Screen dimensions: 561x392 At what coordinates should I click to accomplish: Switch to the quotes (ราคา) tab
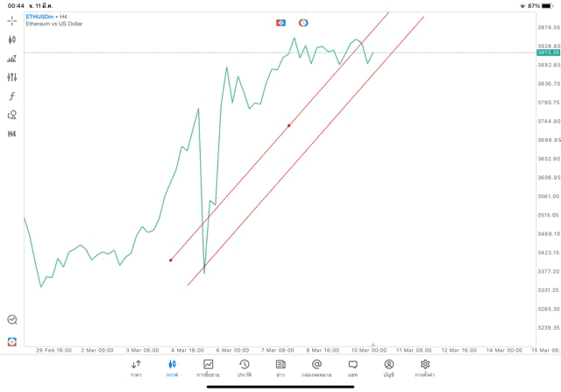pos(136,368)
